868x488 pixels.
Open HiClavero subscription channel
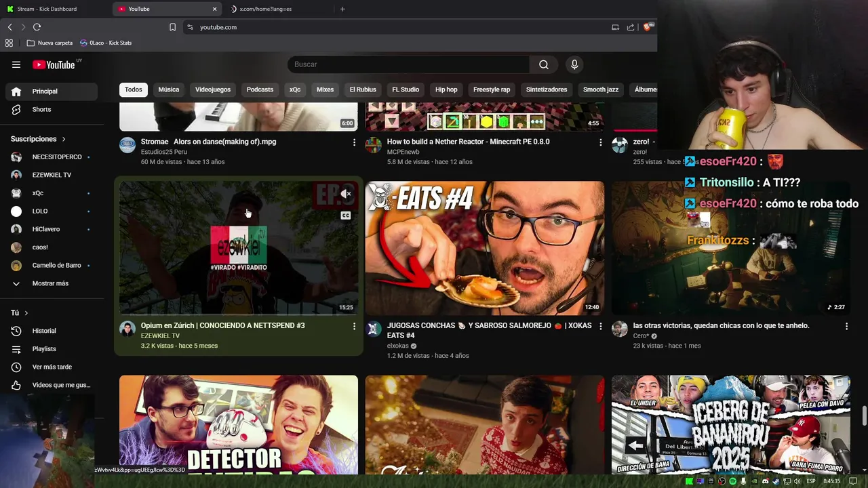[x=52, y=229]
